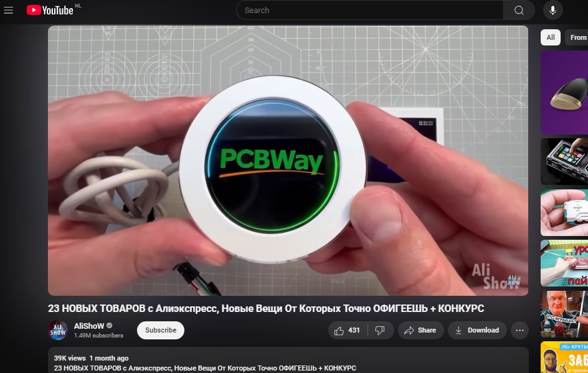
Task: Click the video title heading '23 НОВЫХ ТОВАРОВ'
Action: (x=266, y=308)
